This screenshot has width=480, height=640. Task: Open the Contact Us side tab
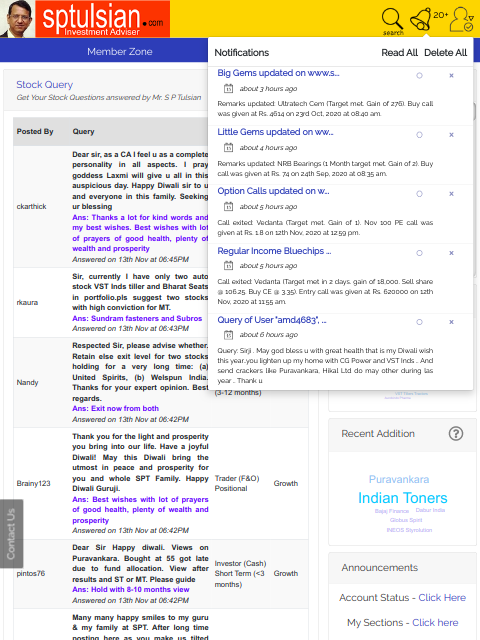[x=11, y=533]
